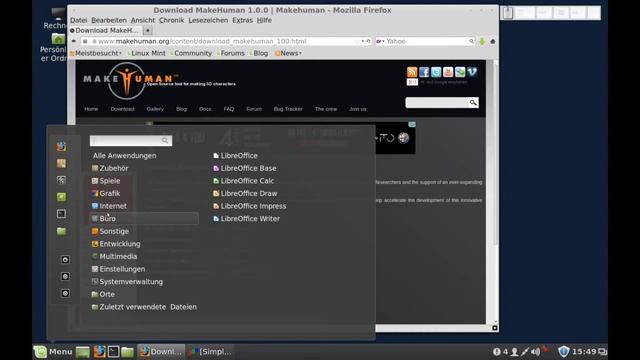The height and width of the screenshot is (360, 640).
Task: Click the Mint Menu button on panel
Action: coord(53,351)
